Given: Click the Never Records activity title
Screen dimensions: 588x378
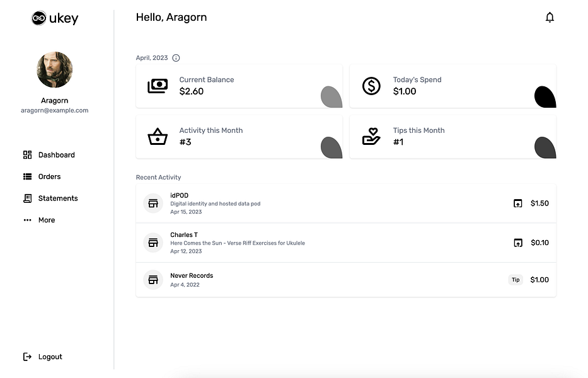Looking at the screenshot, I should (x=192, y=276).
